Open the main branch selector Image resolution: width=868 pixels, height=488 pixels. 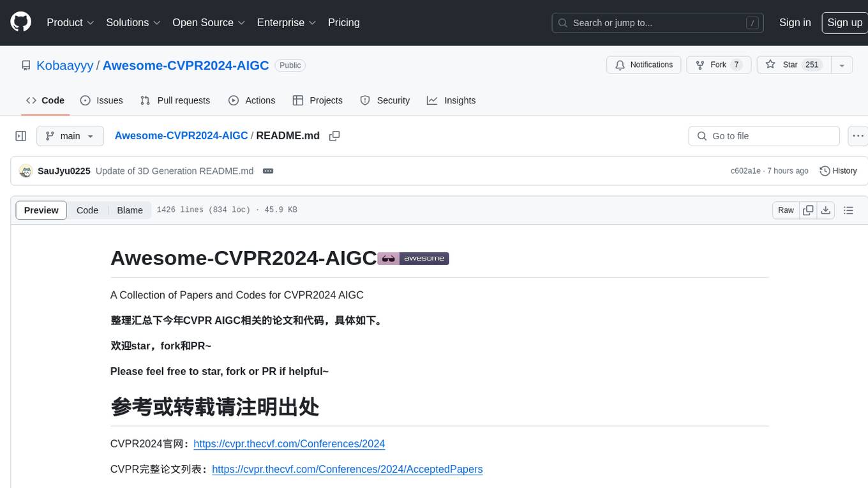click(x=70, y=136)
